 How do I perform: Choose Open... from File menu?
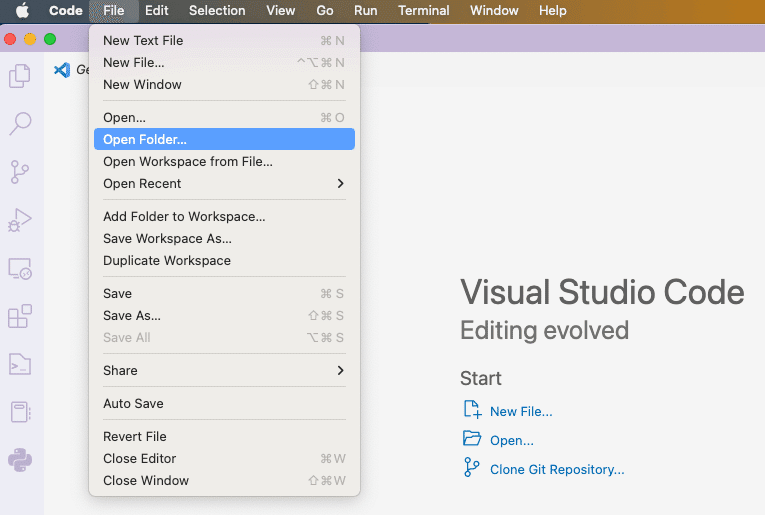[224, 118]
